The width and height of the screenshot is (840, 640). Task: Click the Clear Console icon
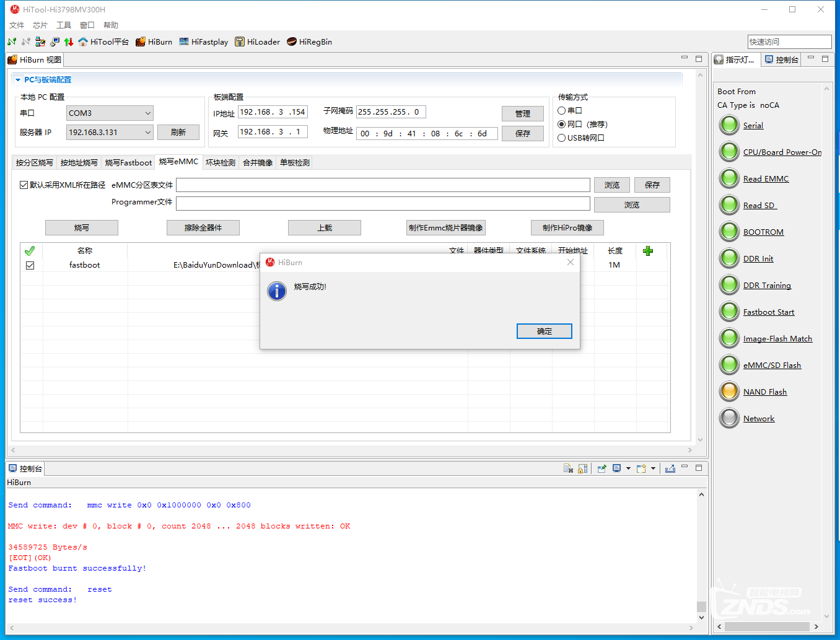pos(568,468)
